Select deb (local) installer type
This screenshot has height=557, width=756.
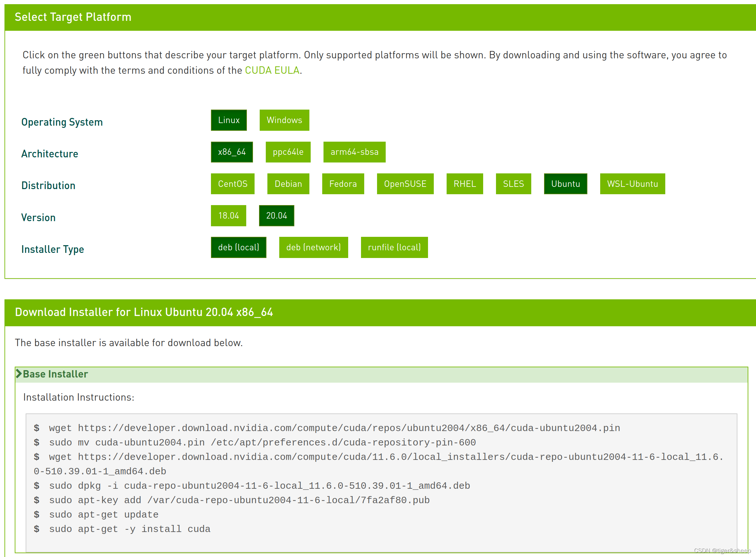tap(239, 247)
